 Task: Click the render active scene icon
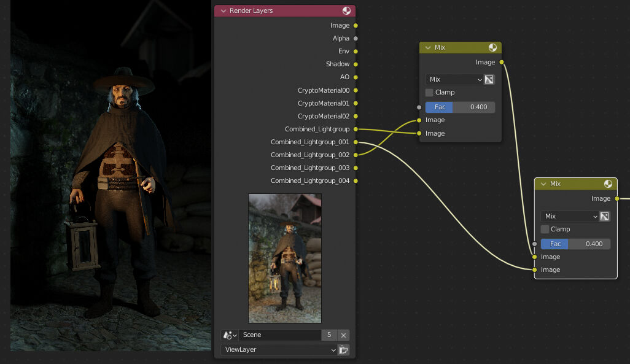(343, 350)
